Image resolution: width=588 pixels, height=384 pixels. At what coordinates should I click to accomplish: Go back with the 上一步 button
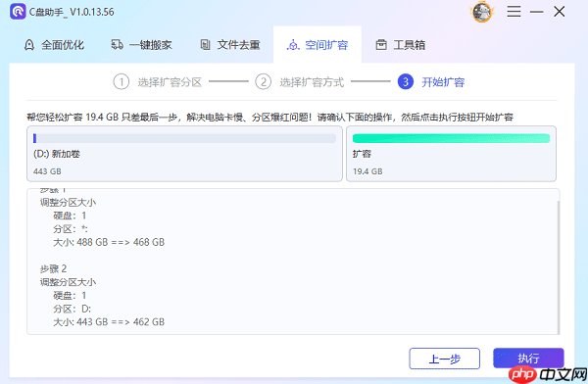click(444, 359)
